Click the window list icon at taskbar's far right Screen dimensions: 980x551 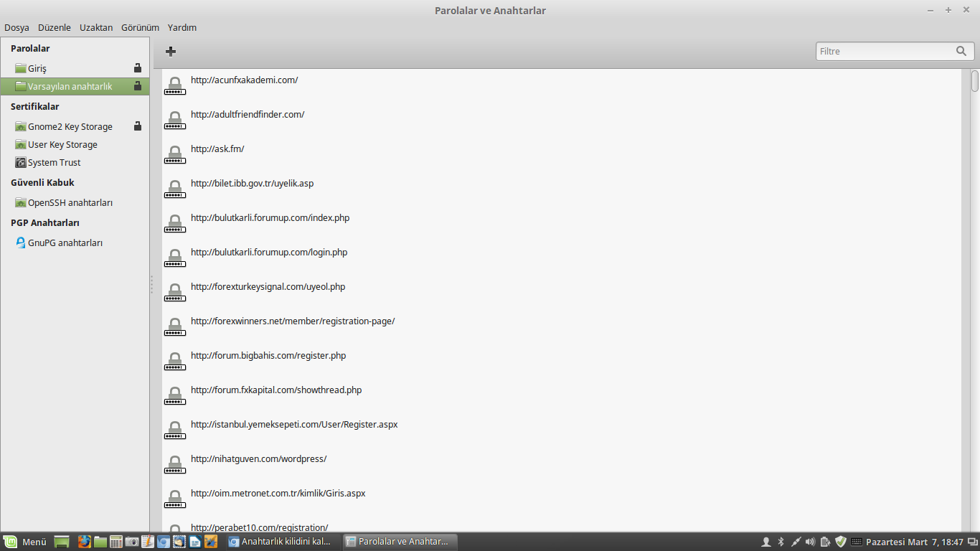click(971, 542)
